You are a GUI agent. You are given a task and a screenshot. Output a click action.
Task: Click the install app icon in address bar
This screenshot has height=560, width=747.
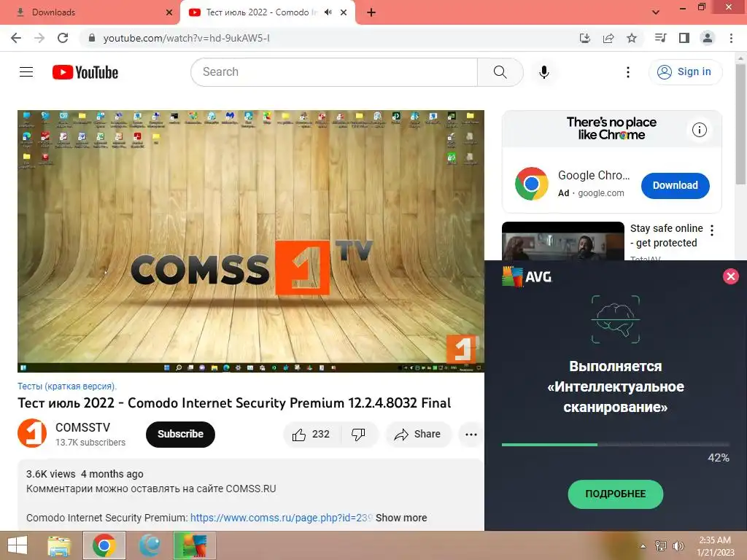coord(584,38)
